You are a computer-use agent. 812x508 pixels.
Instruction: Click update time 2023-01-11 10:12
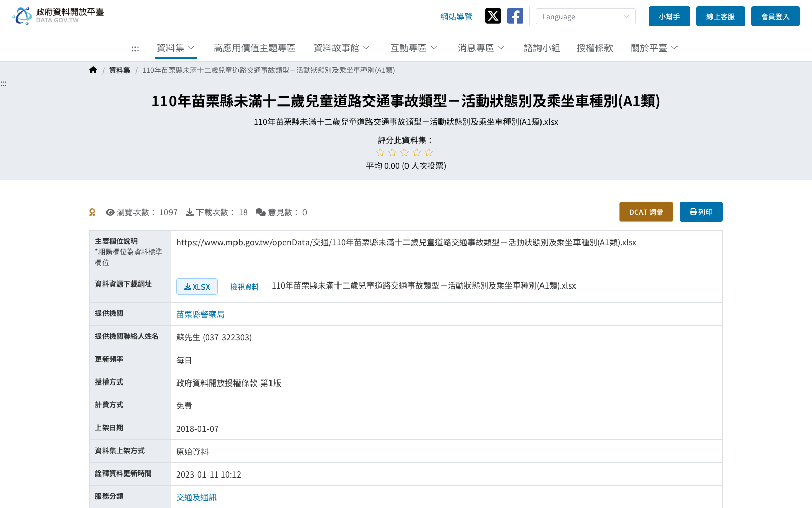(x=209, y=474)
